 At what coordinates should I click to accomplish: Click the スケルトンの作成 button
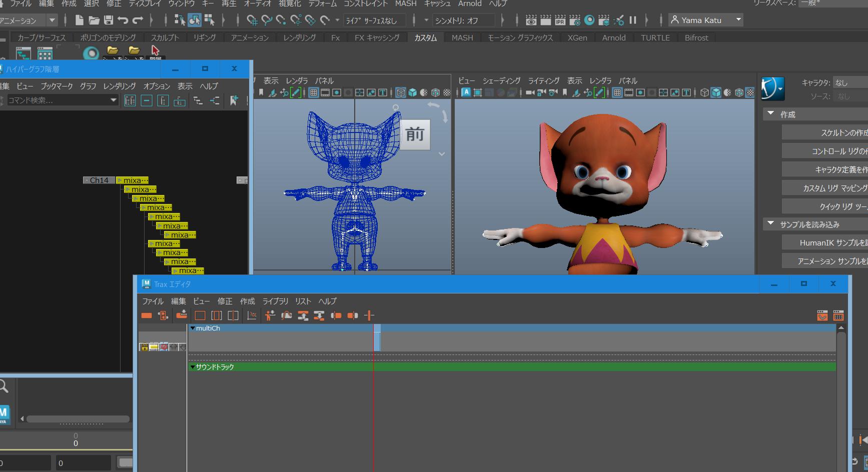click(825, 132)
